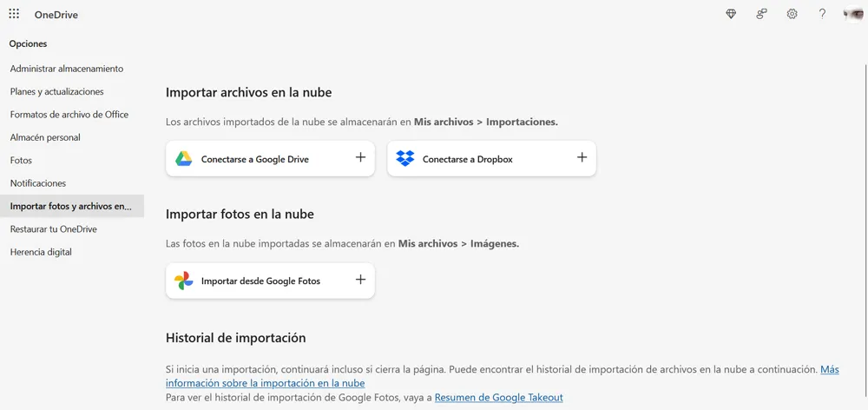Click the Google Drive logo icon
The width and height of the screenshot is (868, 410).
pyautogui.click(x=184, y=159)
